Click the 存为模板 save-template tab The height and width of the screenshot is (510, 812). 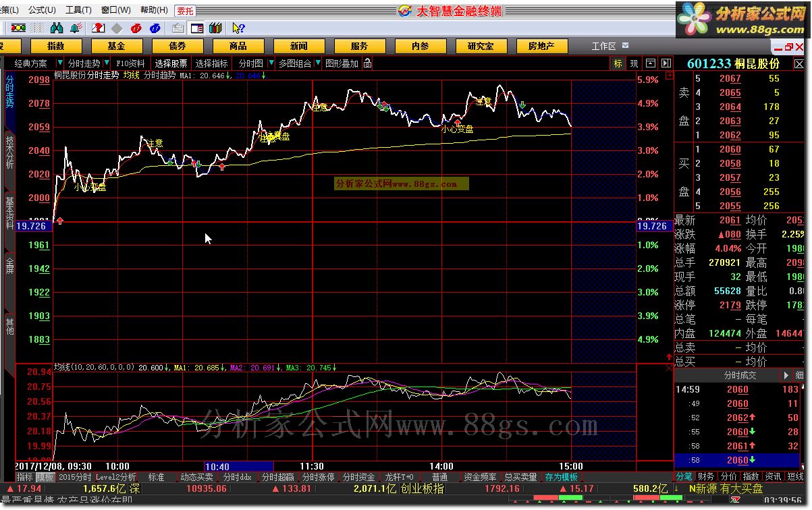(561, 477)
